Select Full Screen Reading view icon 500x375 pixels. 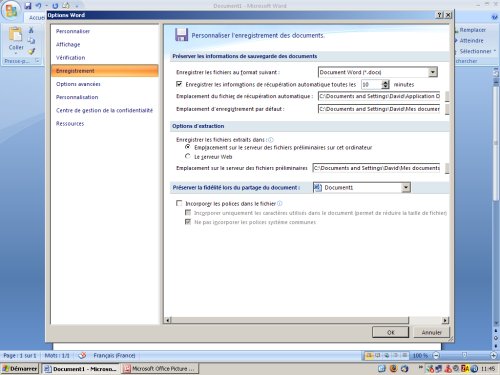pos(378,356)
